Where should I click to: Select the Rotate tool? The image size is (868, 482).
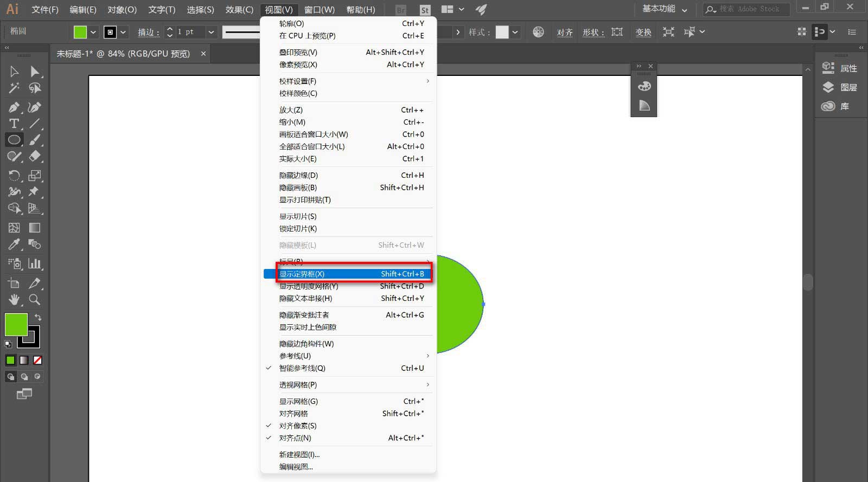click(14, 176)
